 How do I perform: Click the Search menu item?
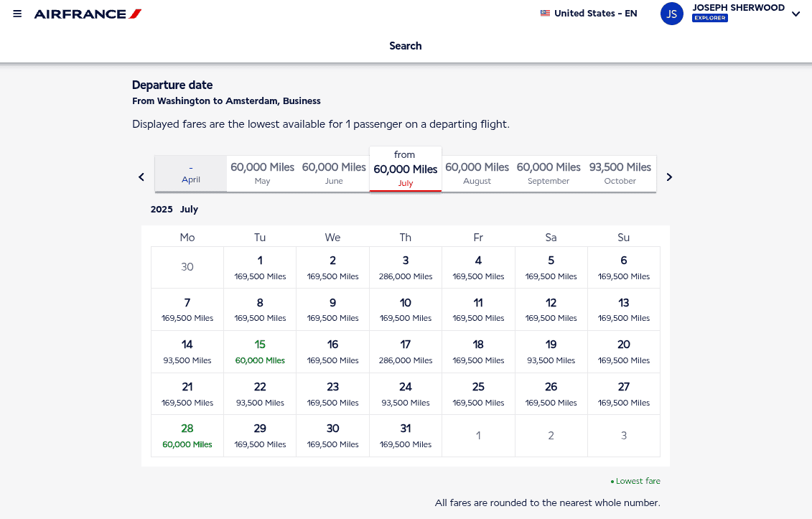click(405, 45)
